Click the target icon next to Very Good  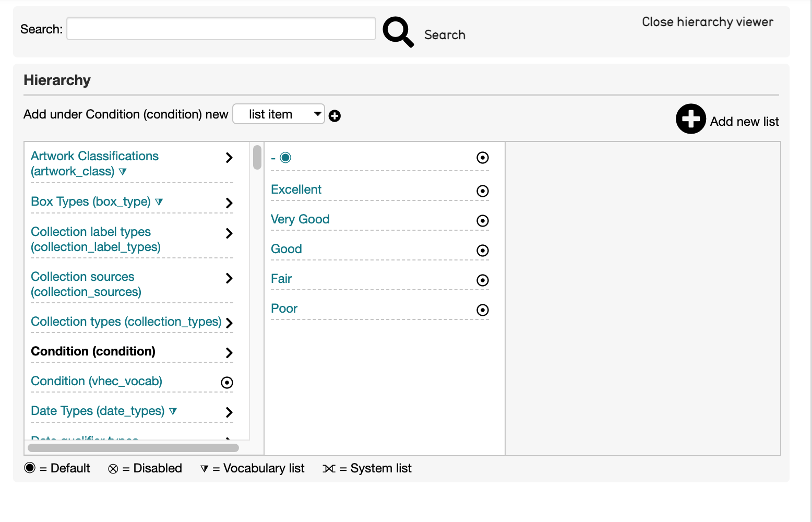pyautogui.click(x=483, y=221)
